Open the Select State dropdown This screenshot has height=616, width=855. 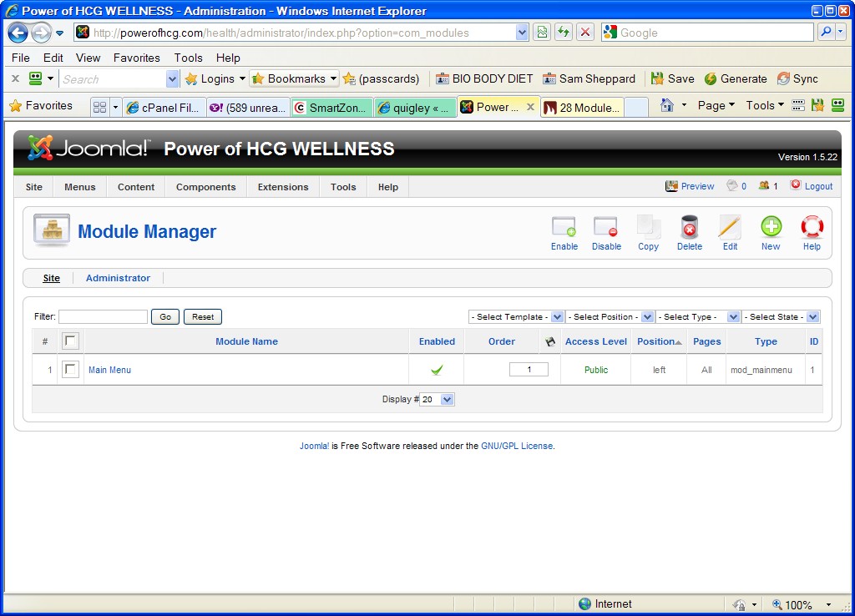pos(781,316)
